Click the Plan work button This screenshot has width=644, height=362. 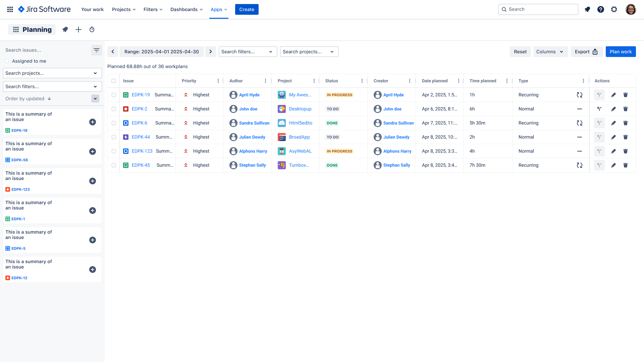point(621,52)
